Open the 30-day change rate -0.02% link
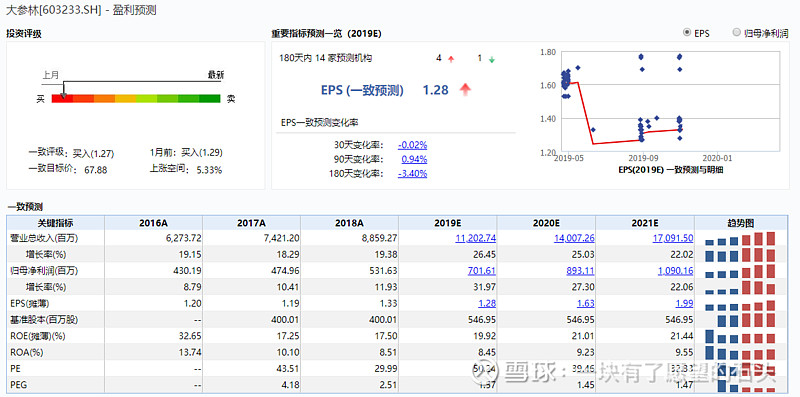800x397 pixels. pyautogui.click(x=412, y=145)
